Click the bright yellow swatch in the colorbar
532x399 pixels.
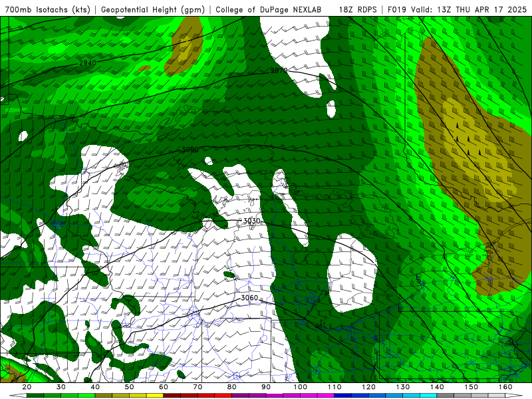click(x=155, y=396)
